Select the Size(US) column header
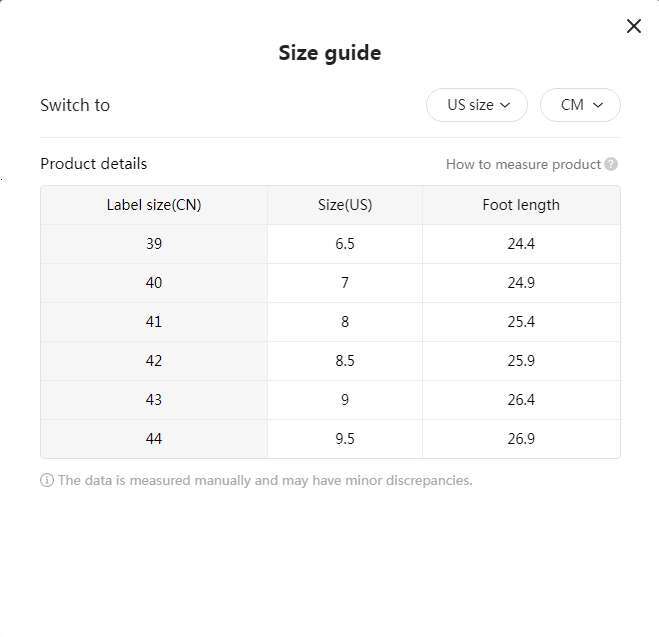659x637 pixels. coord(345,205)
